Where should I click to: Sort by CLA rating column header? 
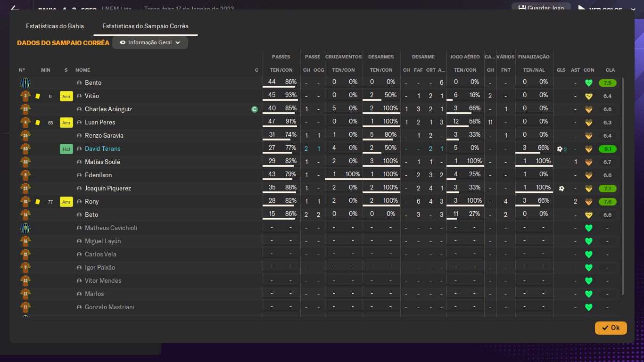tap(610, 70)
